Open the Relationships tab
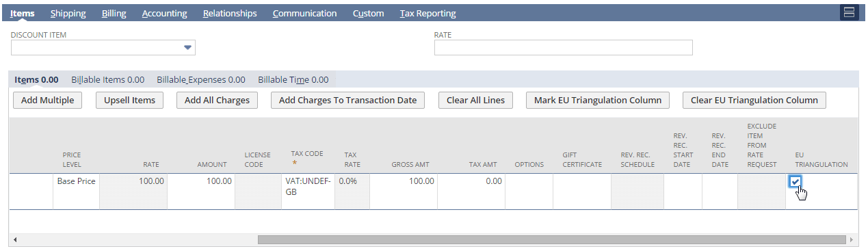 (230, 13)
